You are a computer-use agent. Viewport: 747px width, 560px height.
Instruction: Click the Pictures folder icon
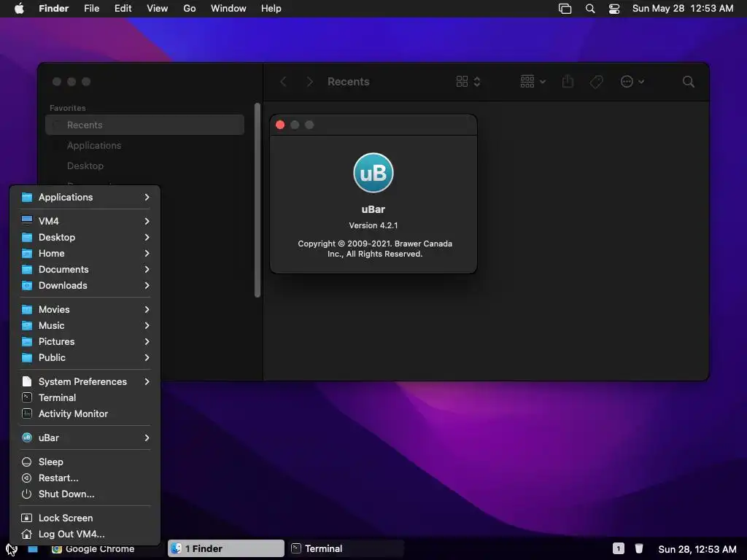click(27, 342)
